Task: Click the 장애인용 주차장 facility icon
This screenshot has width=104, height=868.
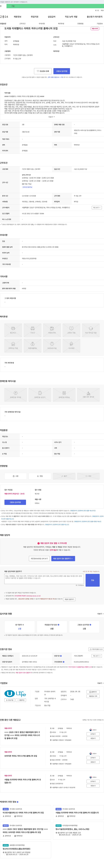Action: (15, 395)
